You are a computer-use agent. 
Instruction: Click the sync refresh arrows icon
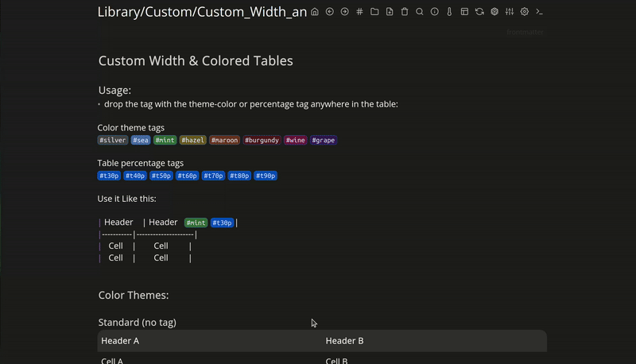pos(479,12)
